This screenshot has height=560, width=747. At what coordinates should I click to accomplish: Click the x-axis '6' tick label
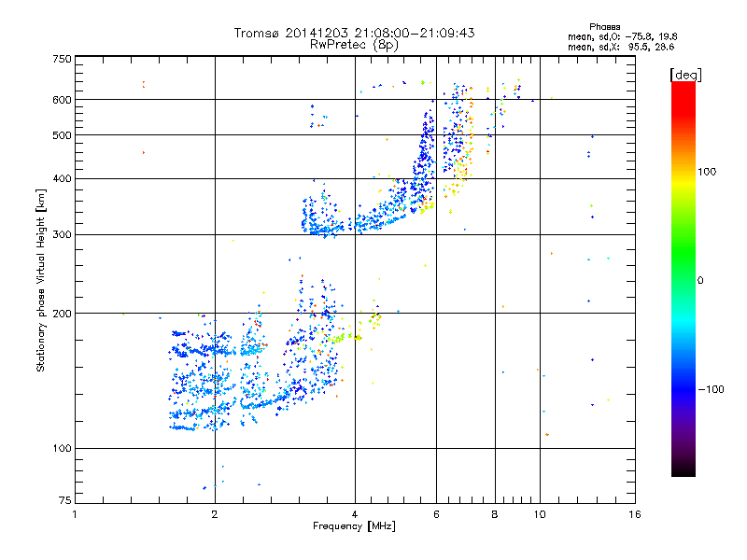[x=436, y=514]
